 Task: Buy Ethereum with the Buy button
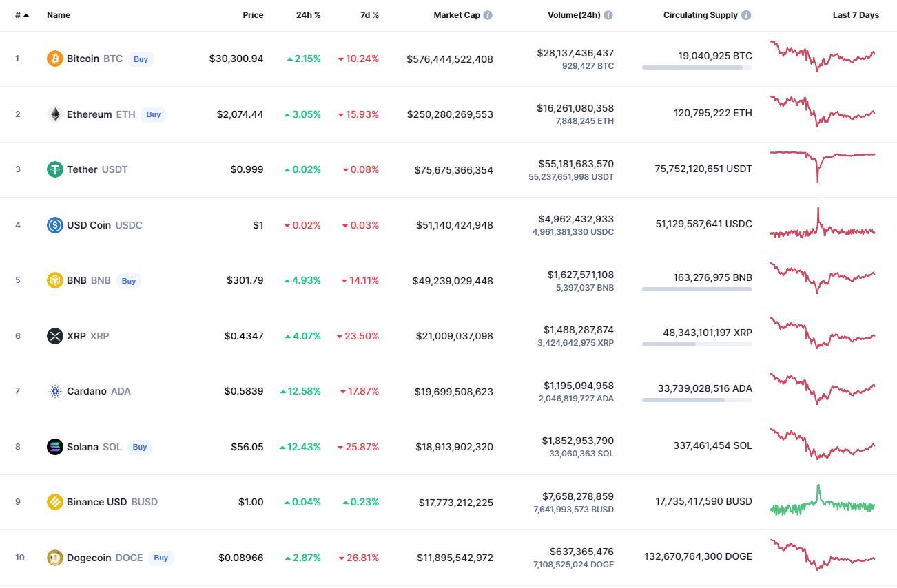pos(153,114)
